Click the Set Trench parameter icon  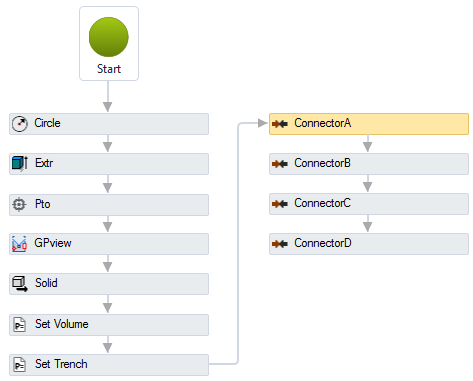[x=19, y=364]
